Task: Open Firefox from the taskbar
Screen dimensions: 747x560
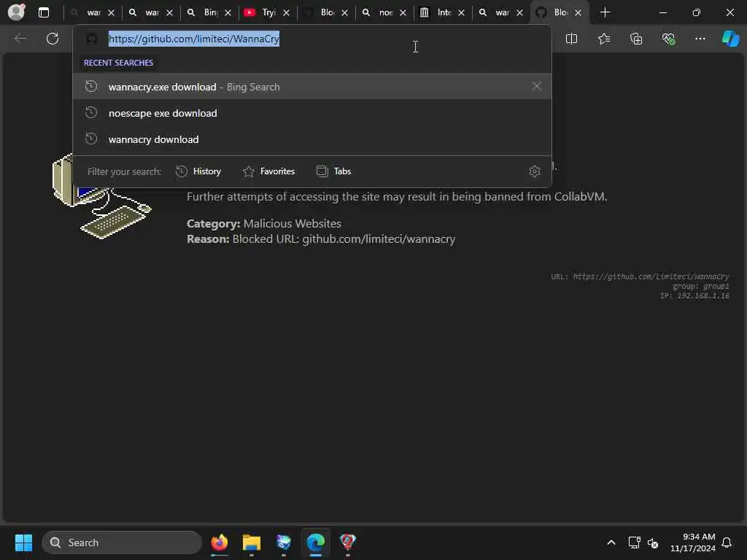Action: (219, 542)
